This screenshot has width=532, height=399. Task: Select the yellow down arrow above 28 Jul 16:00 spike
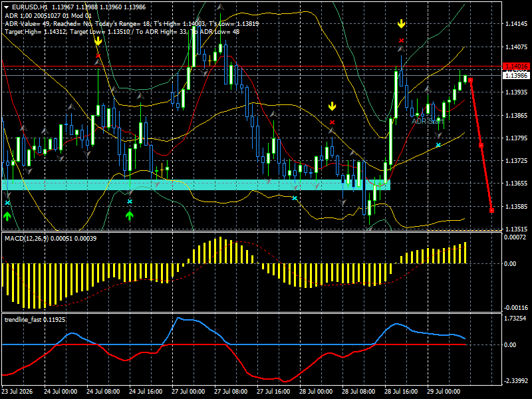point(402,24)
